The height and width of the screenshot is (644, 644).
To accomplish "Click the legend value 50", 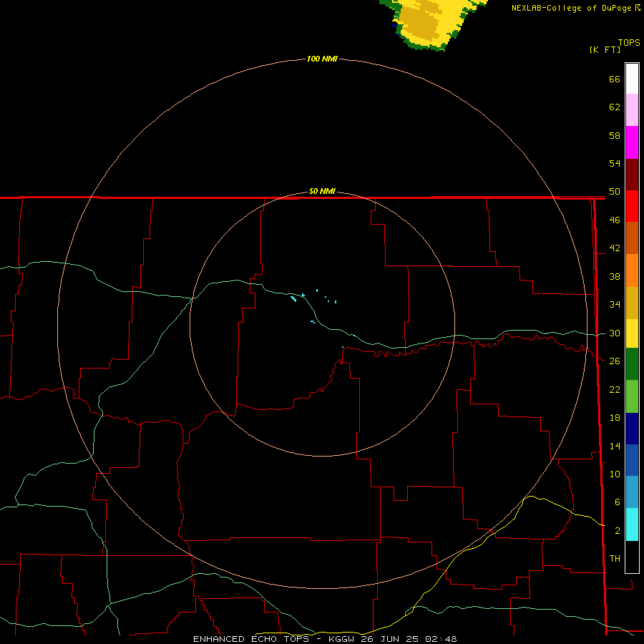I will click(615, 192).
